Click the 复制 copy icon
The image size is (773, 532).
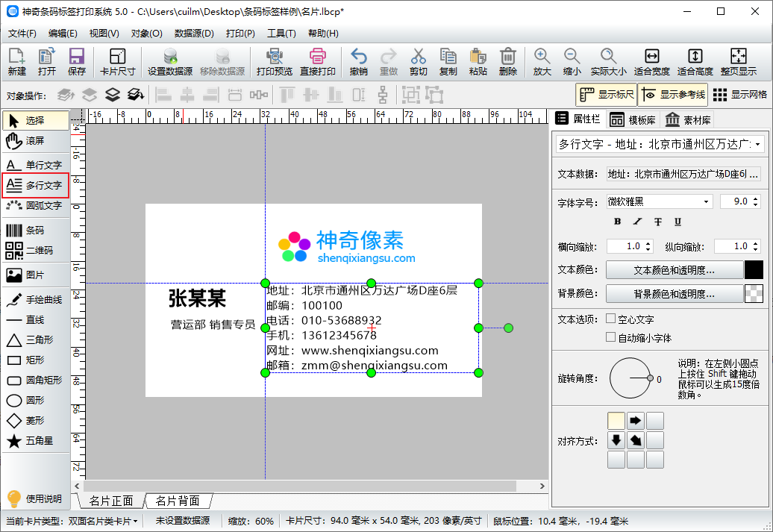[448, 62]
